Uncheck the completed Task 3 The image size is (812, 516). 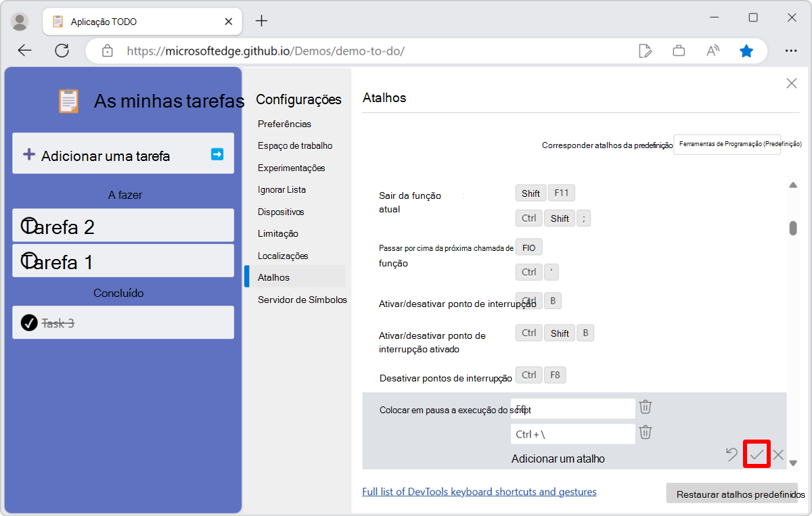(x=28, y=323)
